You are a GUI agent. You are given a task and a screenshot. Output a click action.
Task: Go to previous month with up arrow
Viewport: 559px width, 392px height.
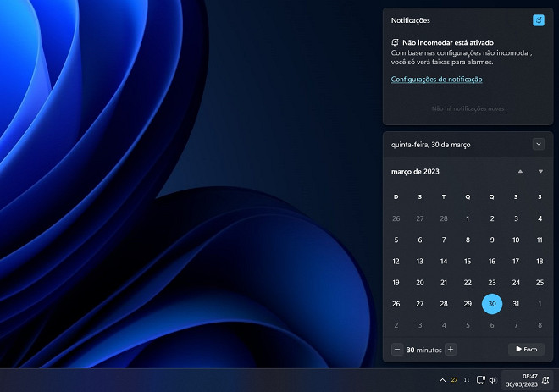520,172
